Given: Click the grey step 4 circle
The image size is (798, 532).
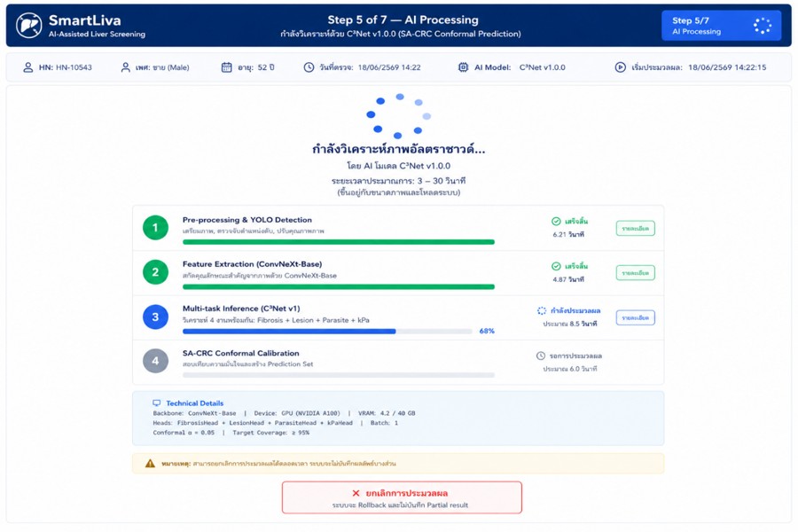Looking at the screenshot, I should [x=155, y=361].
